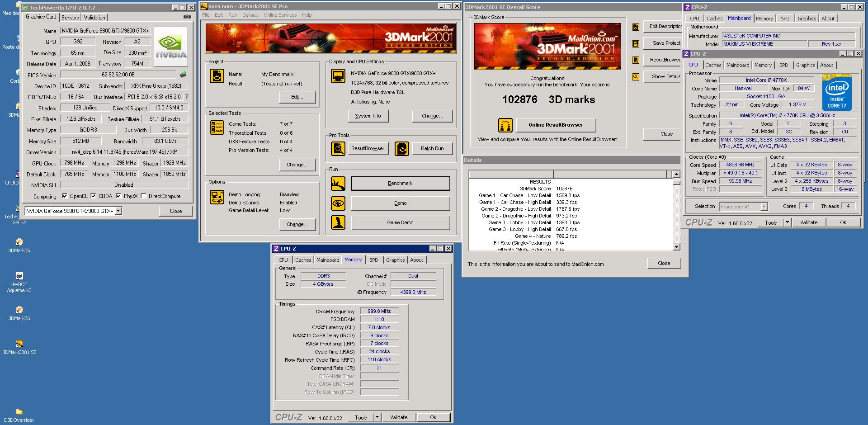Open the Help menu in 3DMark2001

(x=307, y=15)
